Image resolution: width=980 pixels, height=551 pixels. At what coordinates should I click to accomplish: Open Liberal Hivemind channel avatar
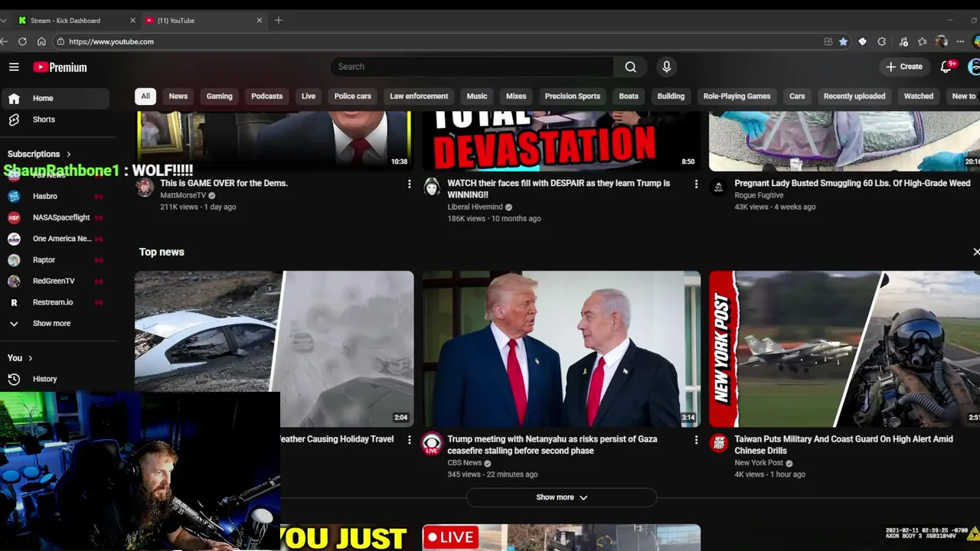click(432, 187)
